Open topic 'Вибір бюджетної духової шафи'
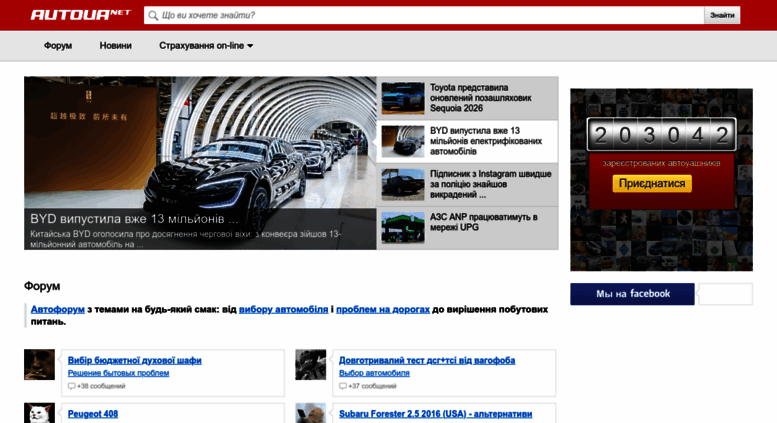This screenshot has height=423, width=777. click(x=135, y=361)
